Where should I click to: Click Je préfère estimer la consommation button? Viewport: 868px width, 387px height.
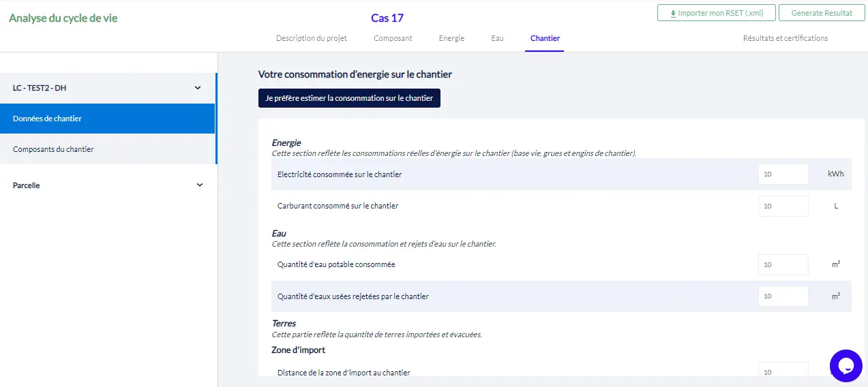point(349,98)
